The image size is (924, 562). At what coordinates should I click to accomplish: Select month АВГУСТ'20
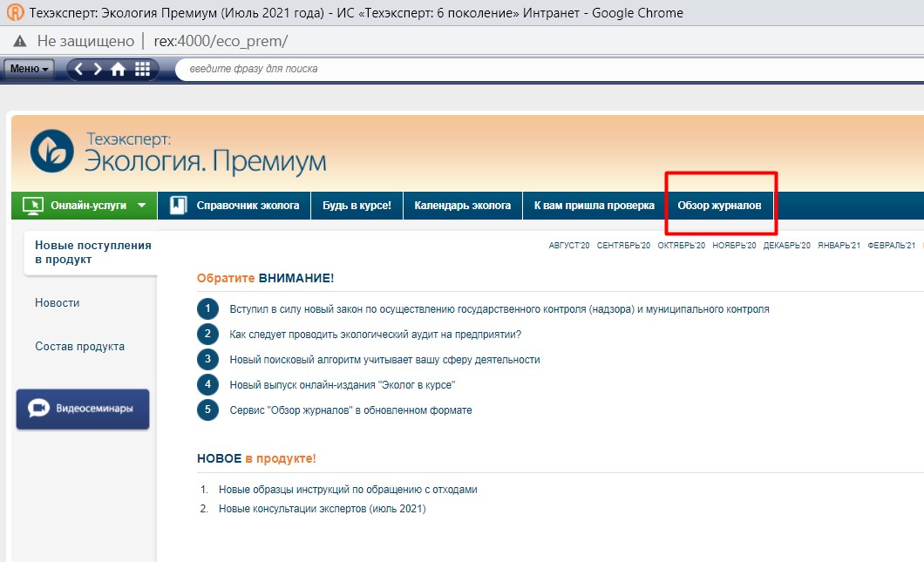(569, 246)
